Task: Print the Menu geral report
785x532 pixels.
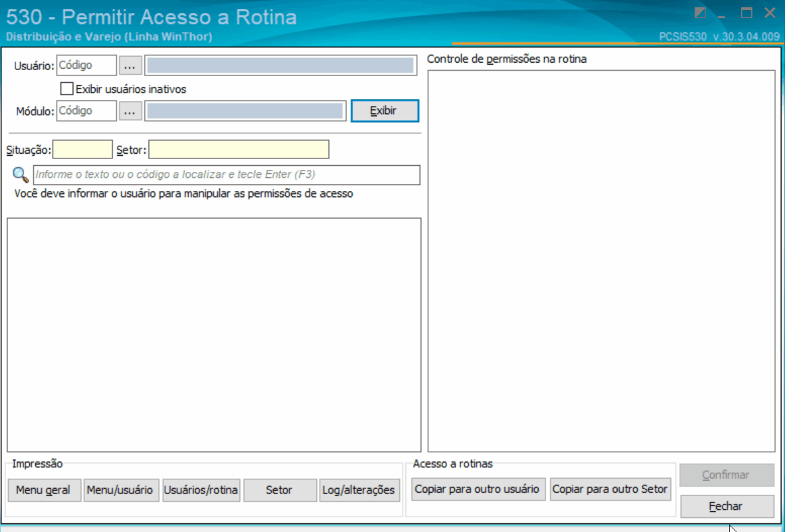Action: click(x=44, y=490)
